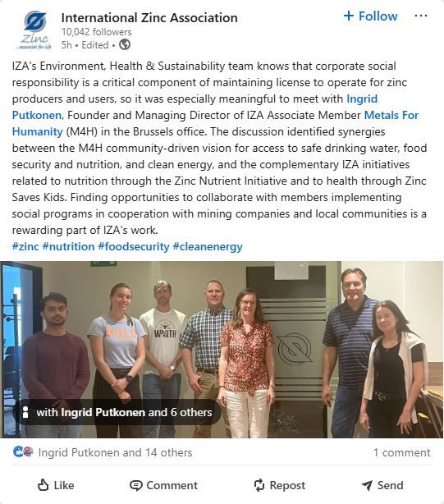The height and width of the screenshot is (504, 444).
Task: Open the International Zinc Association page name
Action: pos(149,18)
